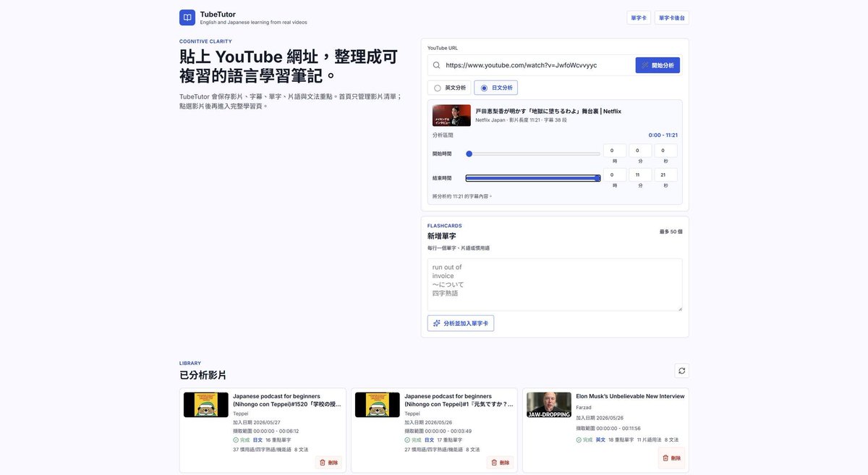This screenshot has height=475, width=868.
Task: Delete the Teppei #1520 podcast video
Action: [328, 462]
